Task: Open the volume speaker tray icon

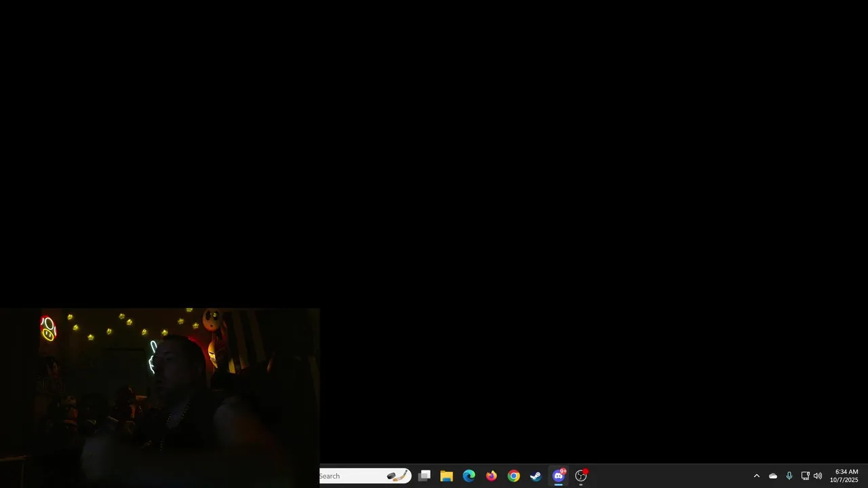Action: click(x=818, y=476)
